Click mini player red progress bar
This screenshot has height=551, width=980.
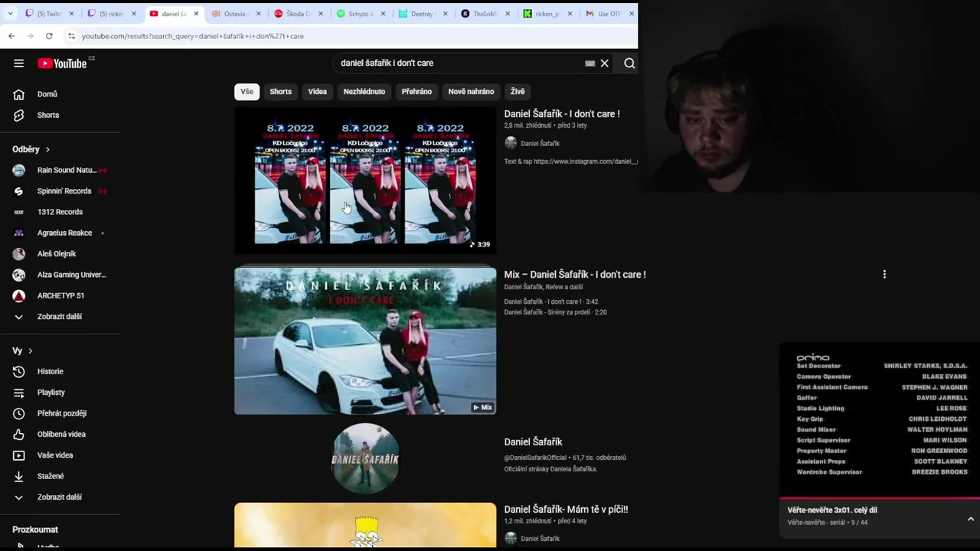pyautogui.click(x=880, y=498)
